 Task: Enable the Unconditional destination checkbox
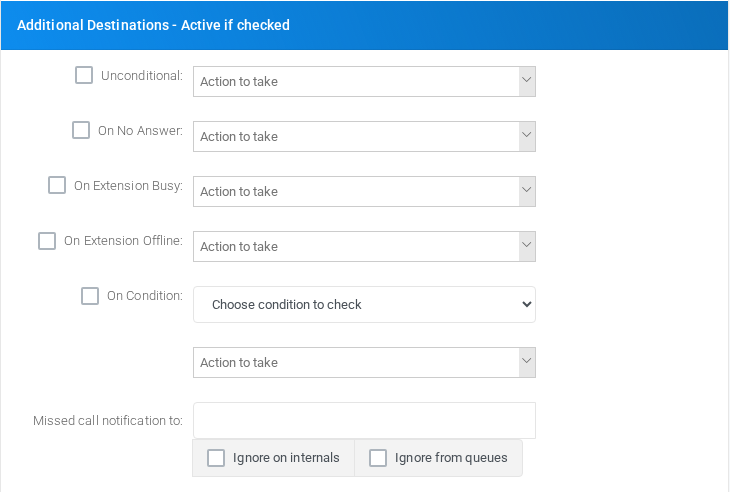click(x=84, y=75)
